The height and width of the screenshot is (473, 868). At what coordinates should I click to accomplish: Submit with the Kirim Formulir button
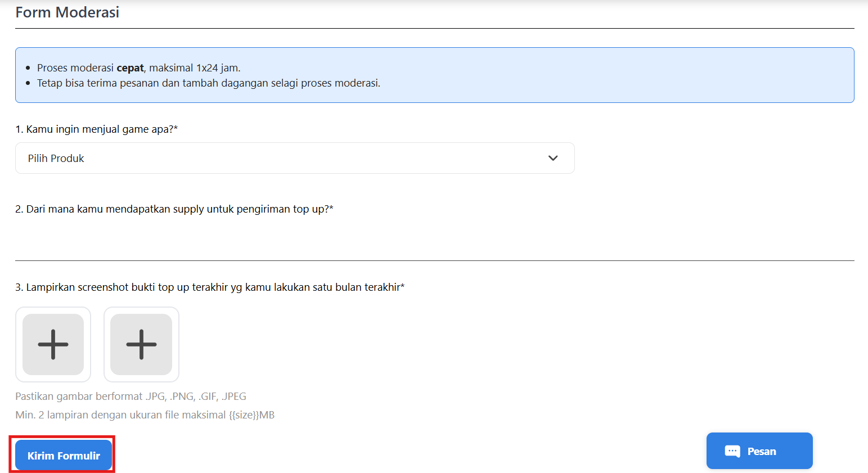[64, 455]
